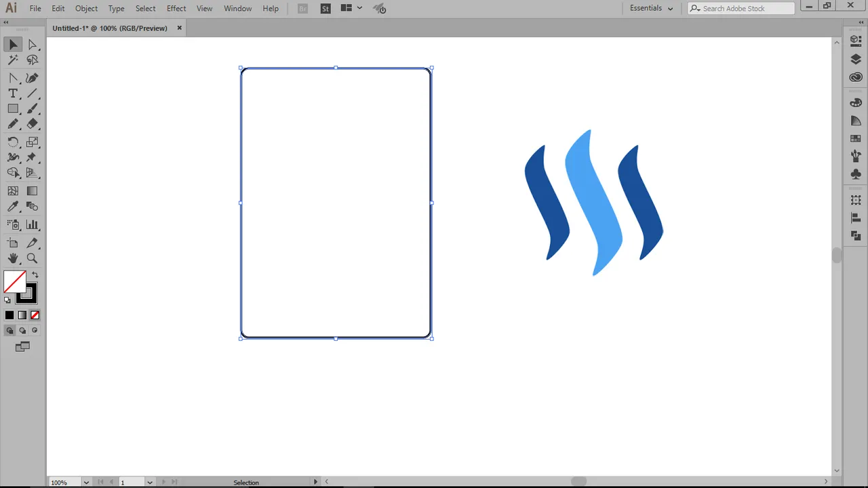Open the File menu
The width and height of the screenshot is (868, 488).
point(35,8)
